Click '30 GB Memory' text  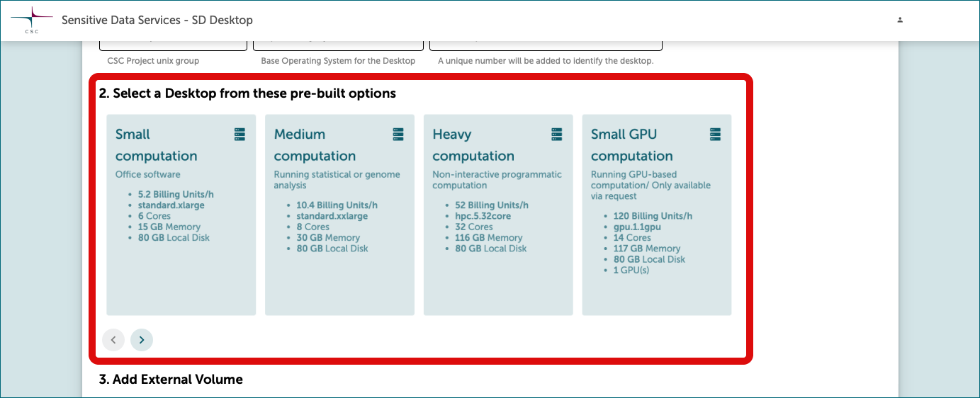click(328, 238)
